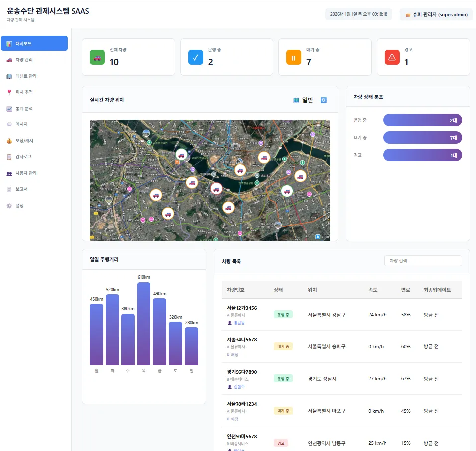Click the 상태 column header
This screenshot has height=451, width=476.
coord(278,290)
